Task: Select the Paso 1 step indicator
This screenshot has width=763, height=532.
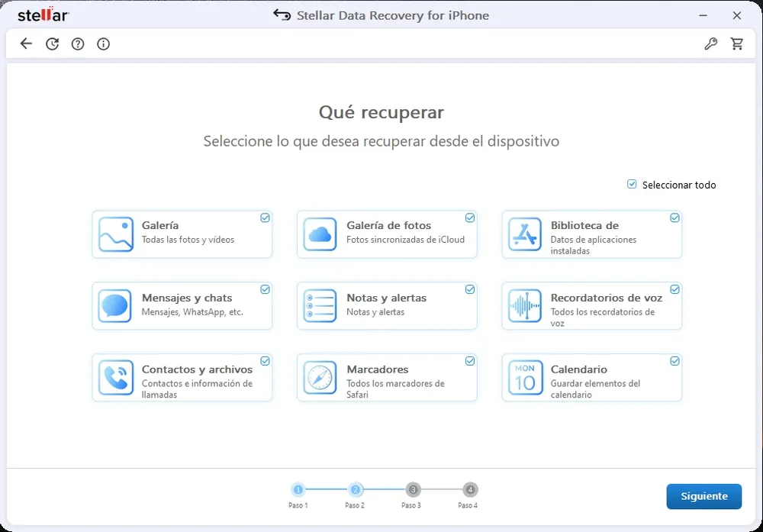Action: click(x=298, y=490)
